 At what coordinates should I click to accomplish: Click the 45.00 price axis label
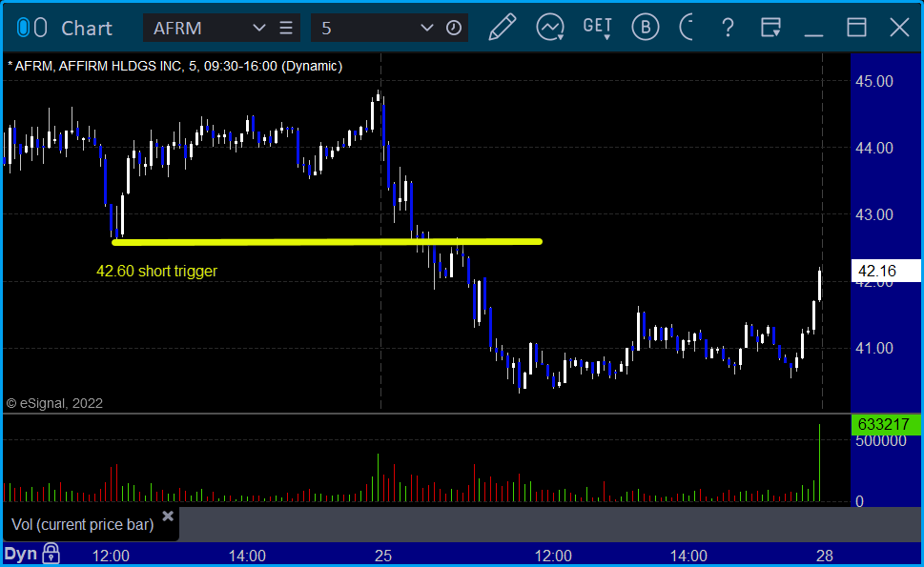873,81
